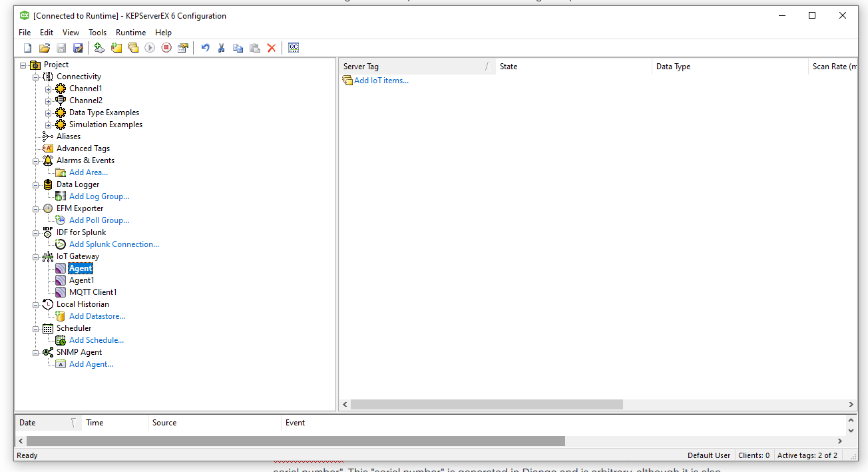Click the Add Log Group link

coord(99,196)
